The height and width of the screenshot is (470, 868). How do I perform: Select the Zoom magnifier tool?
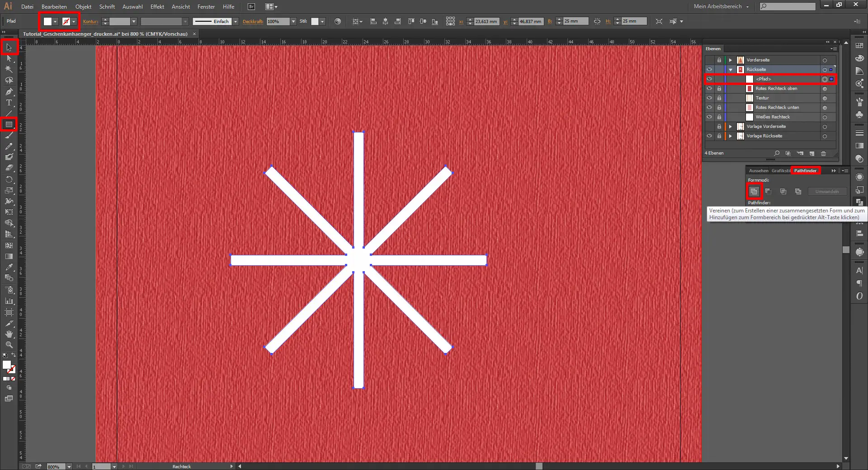coord(9,345)
